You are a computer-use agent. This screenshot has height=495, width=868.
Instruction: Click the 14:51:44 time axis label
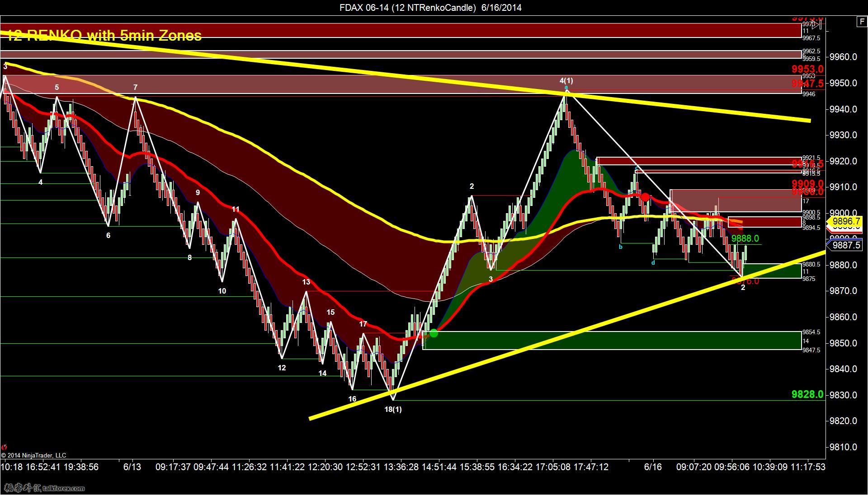click(439, 467)
